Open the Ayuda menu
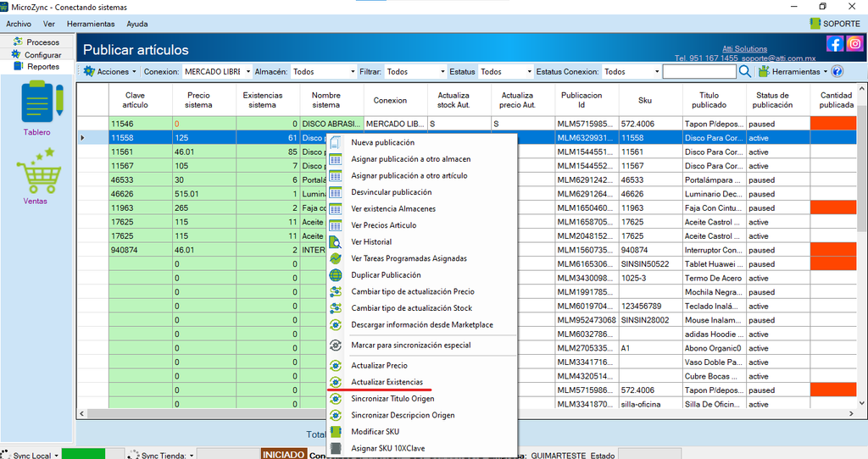868x459 pixels. (136, 24)
